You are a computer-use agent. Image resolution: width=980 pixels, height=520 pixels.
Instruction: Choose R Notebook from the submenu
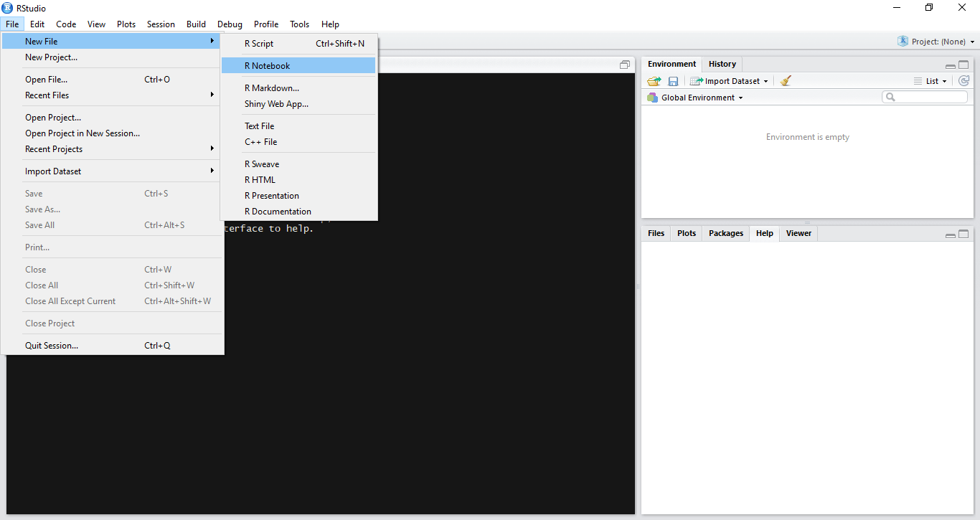[298, 66]
